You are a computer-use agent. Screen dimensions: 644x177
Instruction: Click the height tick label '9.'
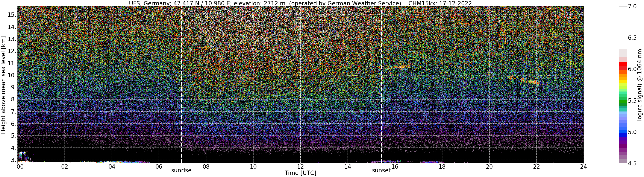(14, 88)
